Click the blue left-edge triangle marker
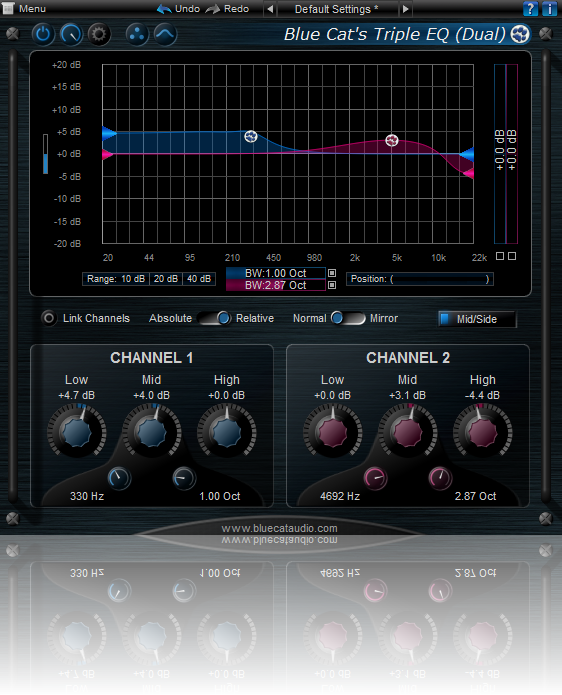 coord(109,133)
